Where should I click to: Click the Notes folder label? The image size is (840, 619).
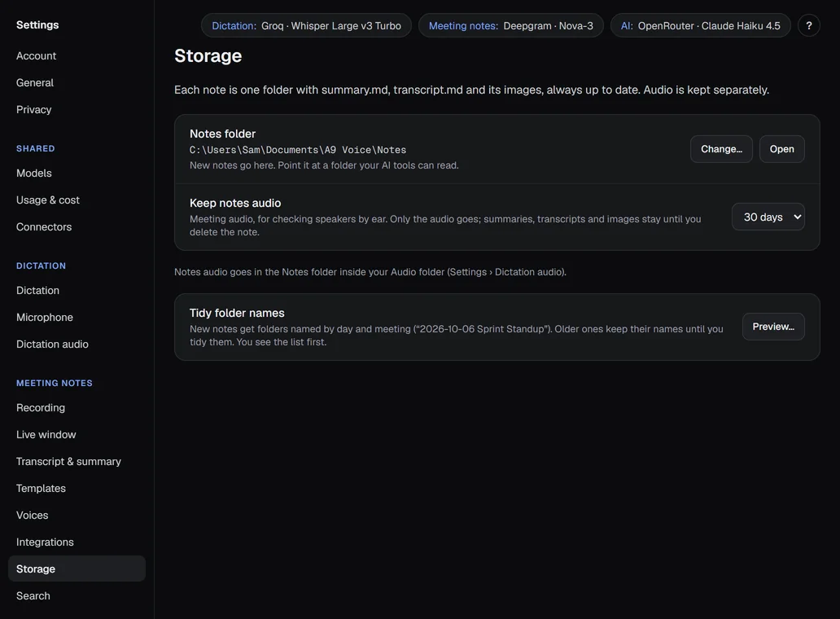[222, 134]
